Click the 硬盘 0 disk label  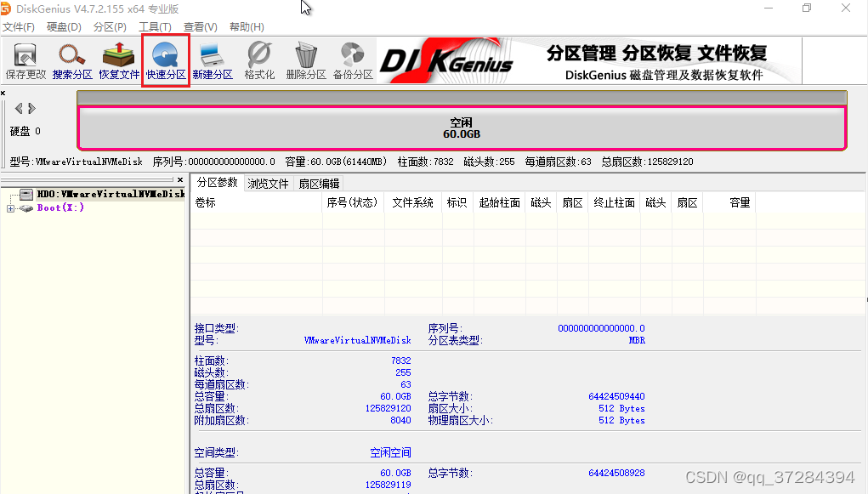click(x=26, y=131)
